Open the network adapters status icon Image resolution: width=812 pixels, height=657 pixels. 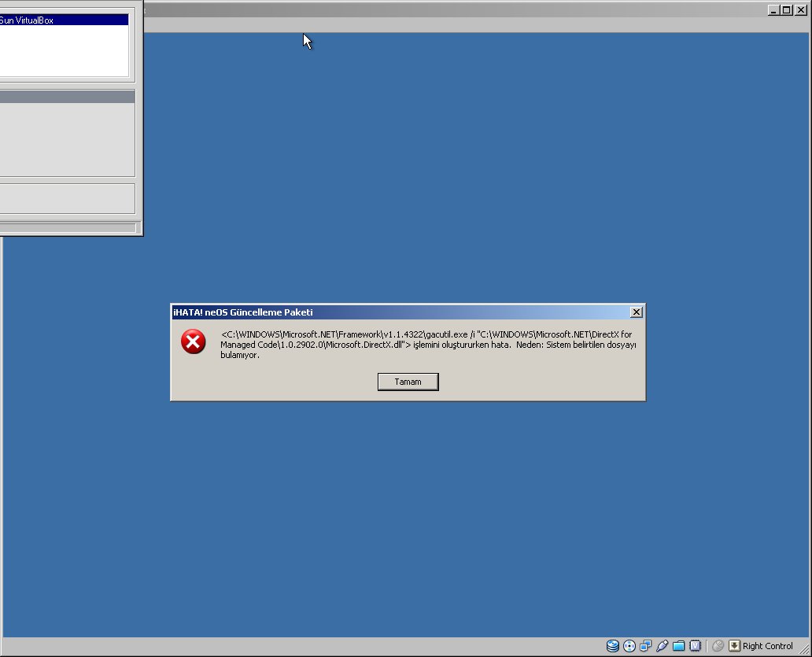pos(646,646)
